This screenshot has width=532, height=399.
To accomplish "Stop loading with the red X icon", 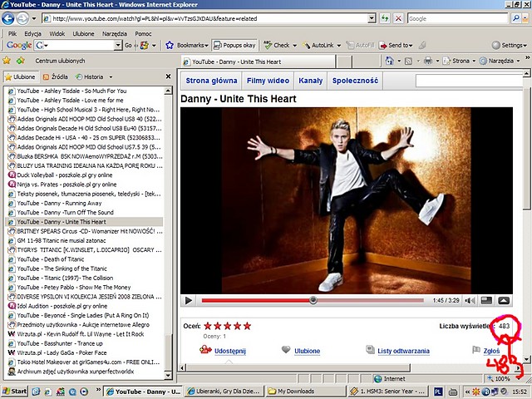I will point(398,18).
